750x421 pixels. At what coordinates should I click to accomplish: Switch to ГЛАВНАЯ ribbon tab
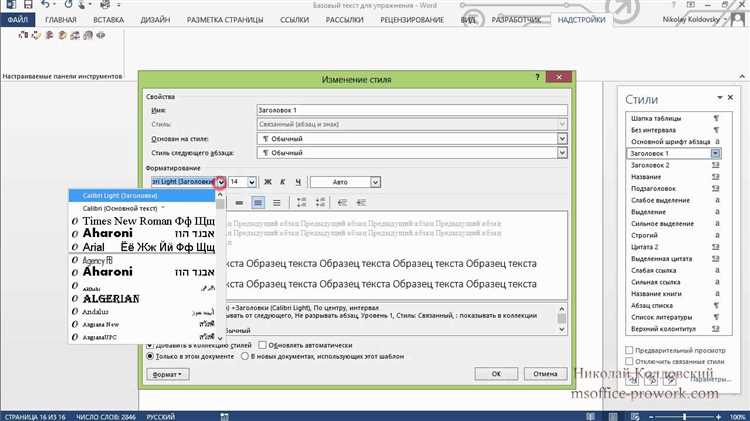pos(61,20)
